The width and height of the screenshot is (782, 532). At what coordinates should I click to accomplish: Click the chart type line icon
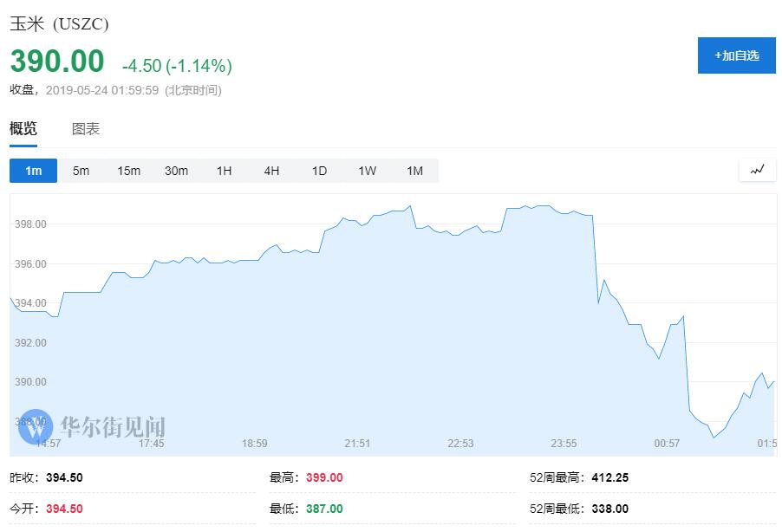pyautogui.click(x=757, y=170)
